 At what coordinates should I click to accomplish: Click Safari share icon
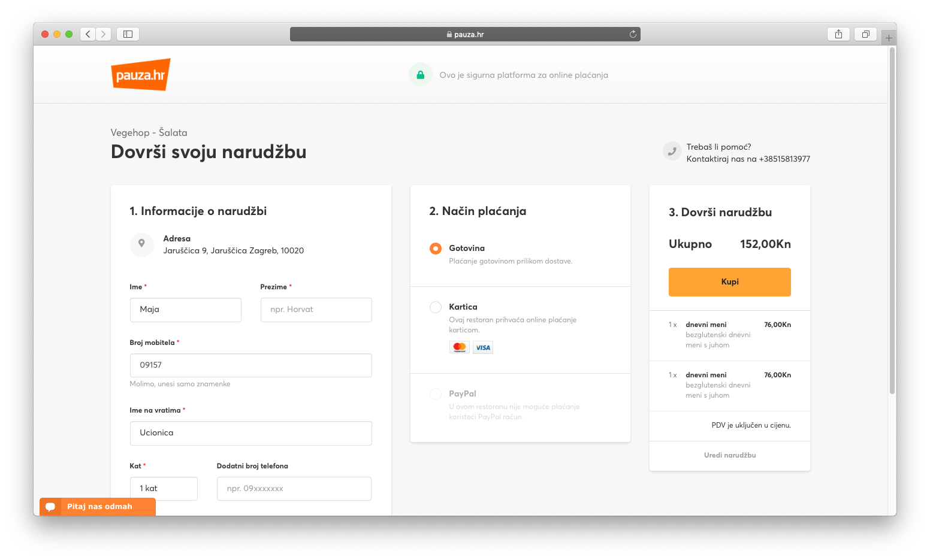tap(838, 34)
